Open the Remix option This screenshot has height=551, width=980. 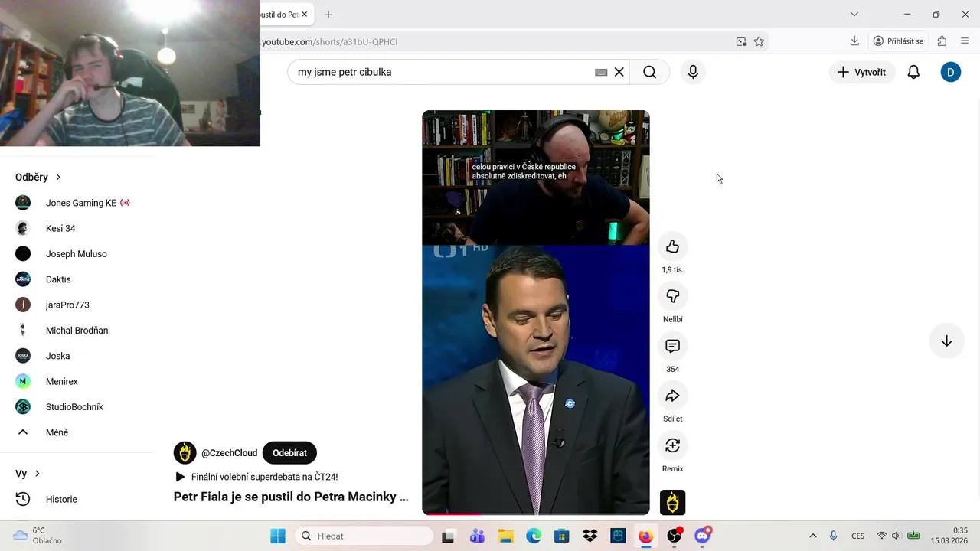coord(672,445)
